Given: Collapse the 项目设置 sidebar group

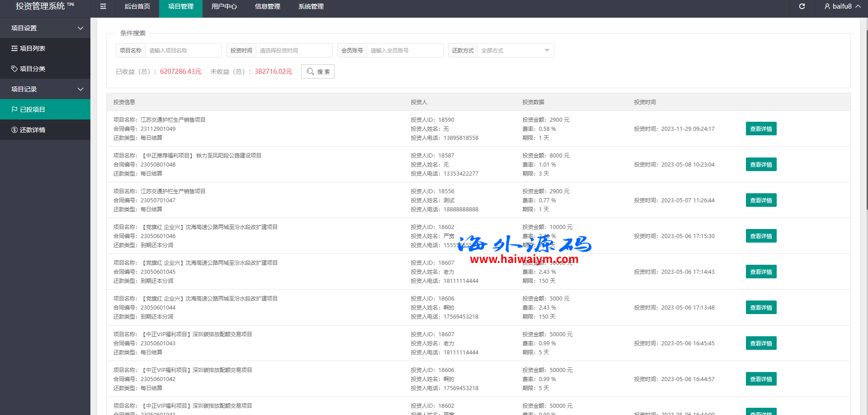Looking at the screenshot, I should click(x=80, y=28).
